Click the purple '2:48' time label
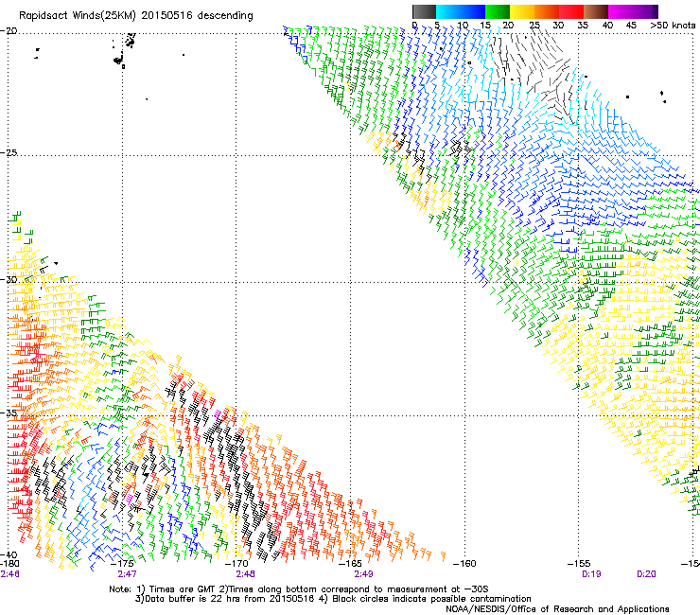Image resolution: width=700 pixels, height=615 pixels. coord(246,574)
